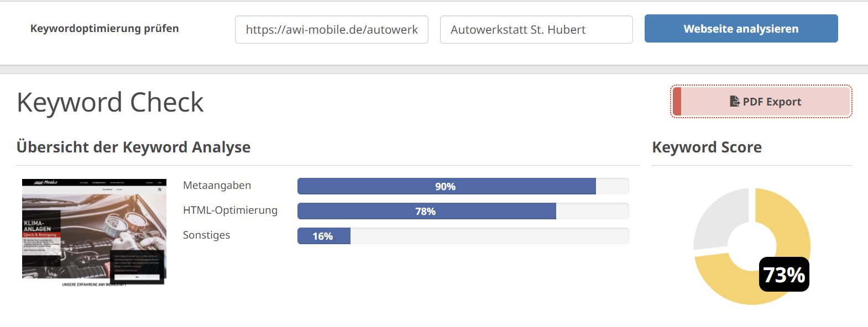Click the Keyword Check heading
This screenshot has width=868, height=327.
(x=110, y=102)
